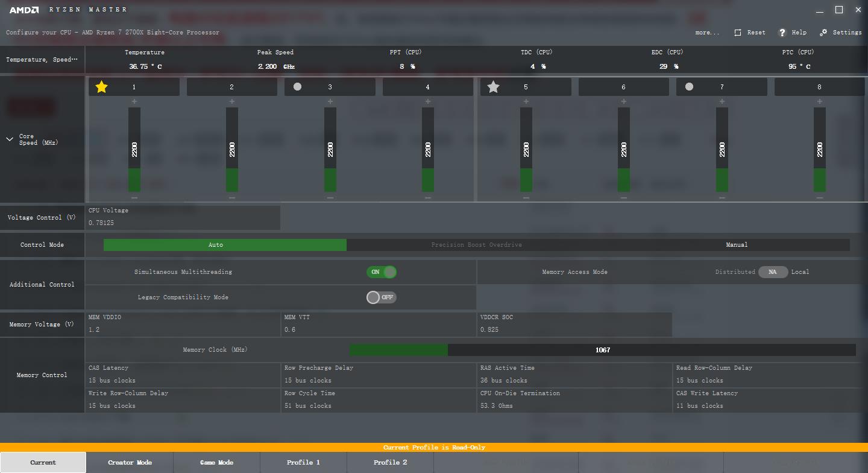868x473 pixels.
Task: Click the gold star on core 1
Action: click(x=101, y=87)
